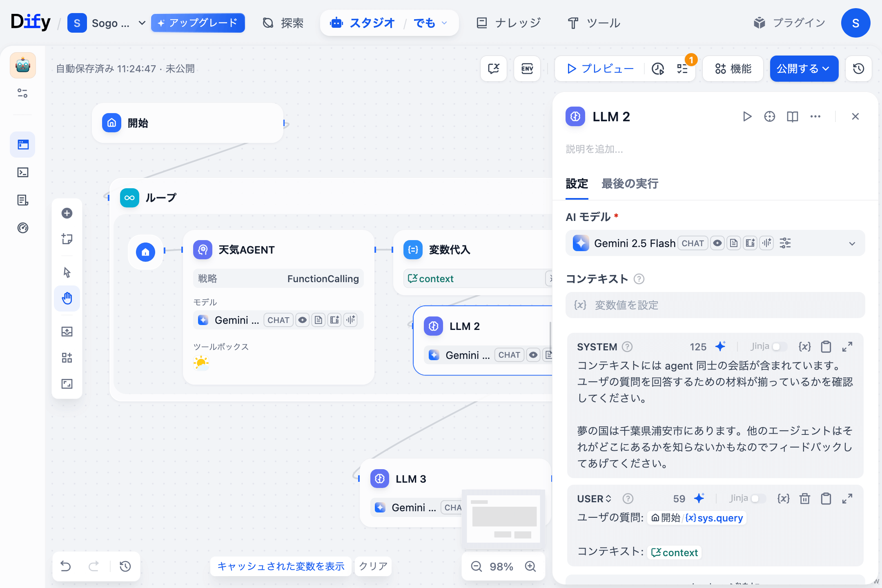Run LLM 2 with the play icon
Screen dimensions: 882x588
coord(747,116)
